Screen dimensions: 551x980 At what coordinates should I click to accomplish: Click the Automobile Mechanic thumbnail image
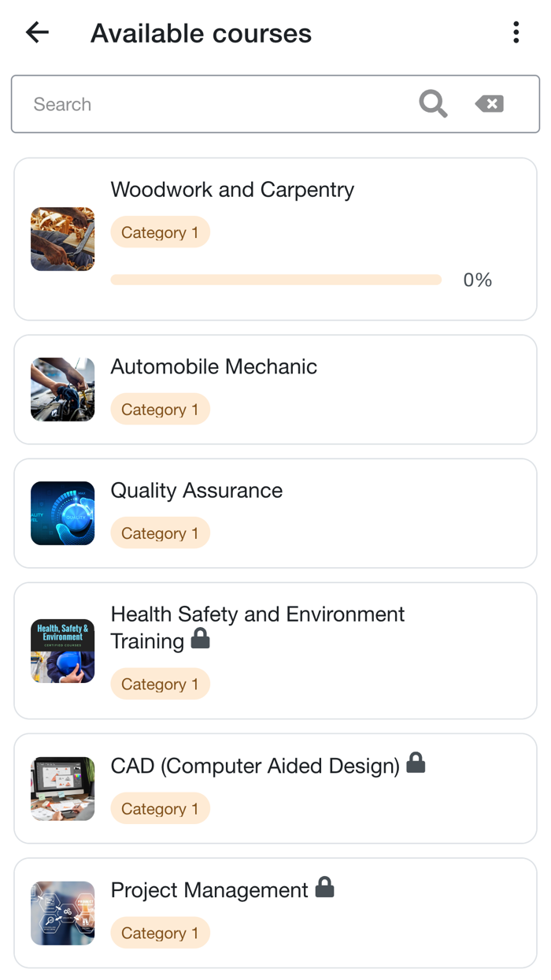click(x=63, y=390)
